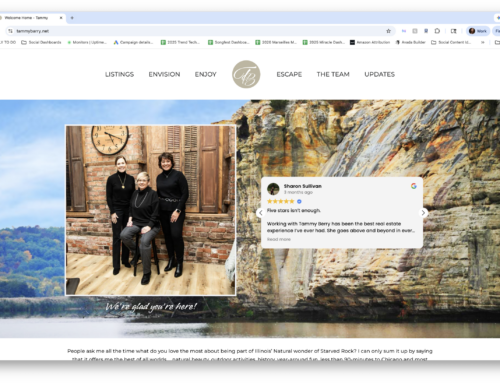
Task: Bookmark this page with the star icon
Action: (x=388, y=31)
